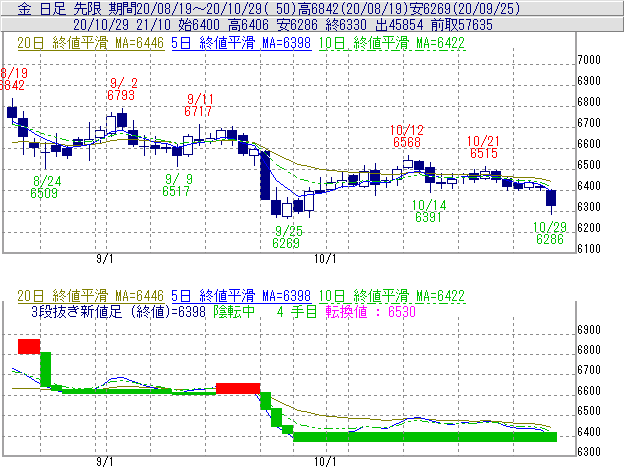This screenshot has width=624, height=473.
Task: Click the 8/24 low label 6509
Action: pos(44,193)
